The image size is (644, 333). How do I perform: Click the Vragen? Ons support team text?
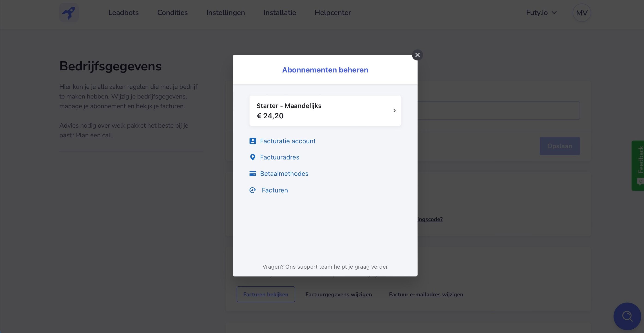(x=325, y=267)
